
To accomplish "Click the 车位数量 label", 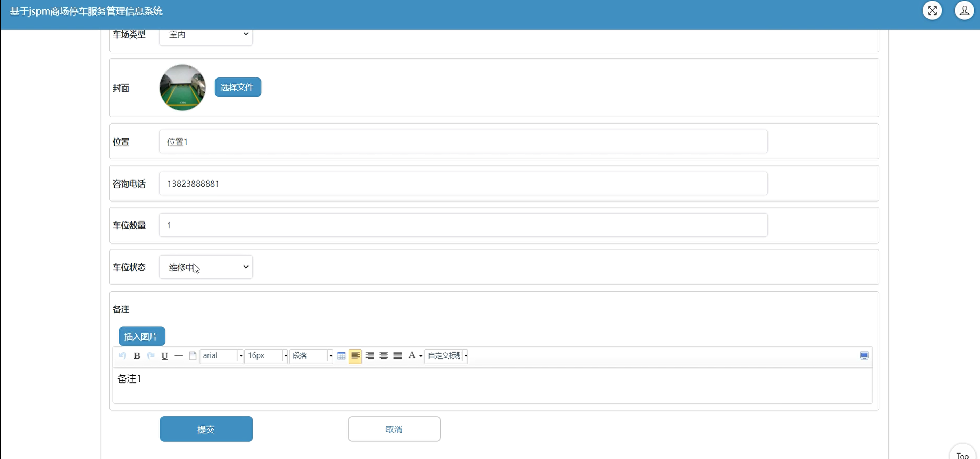I will [x=129, y=225].
